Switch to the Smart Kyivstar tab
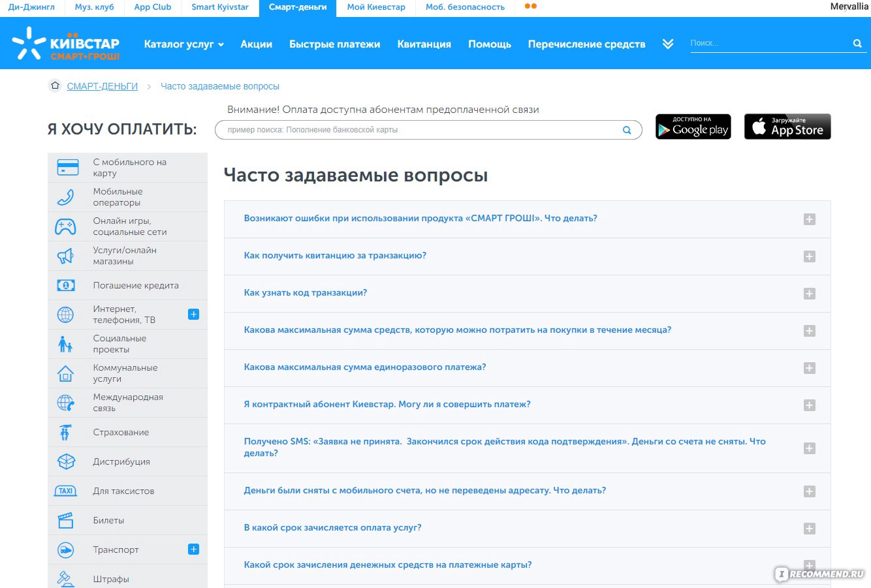 pyautogui.click(x=220, y=7)
